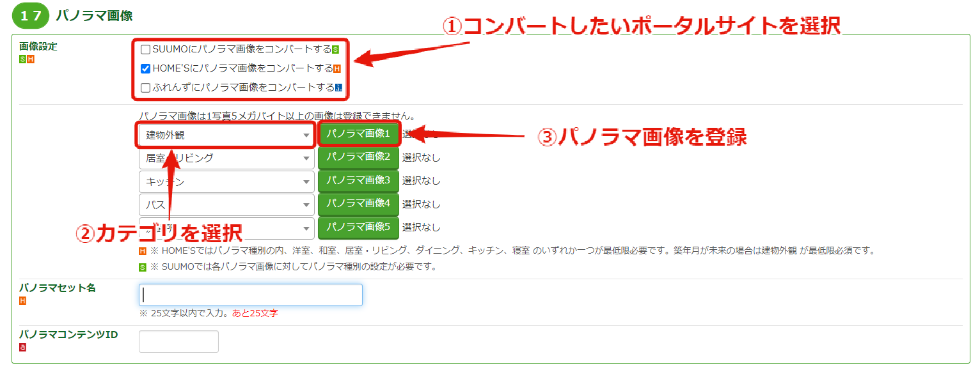
Task: Tick the ふれんず panorama conversion checkbox
Action: tap(146, 88)
